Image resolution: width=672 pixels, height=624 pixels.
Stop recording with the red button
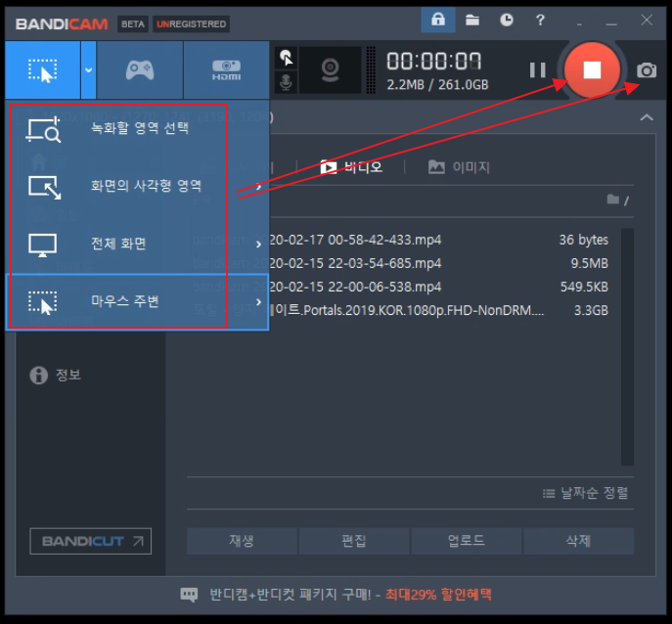pos(592,69)
